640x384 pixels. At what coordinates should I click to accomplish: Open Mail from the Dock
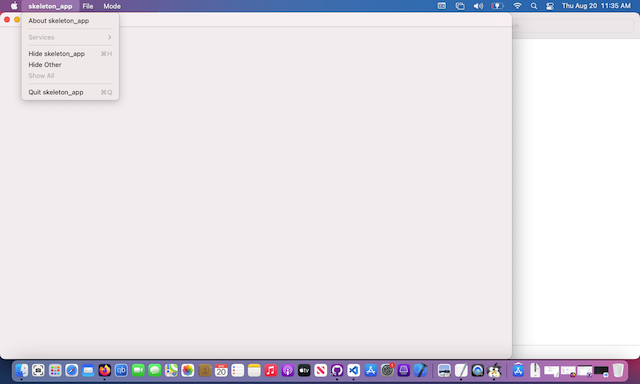pos(88,371)
